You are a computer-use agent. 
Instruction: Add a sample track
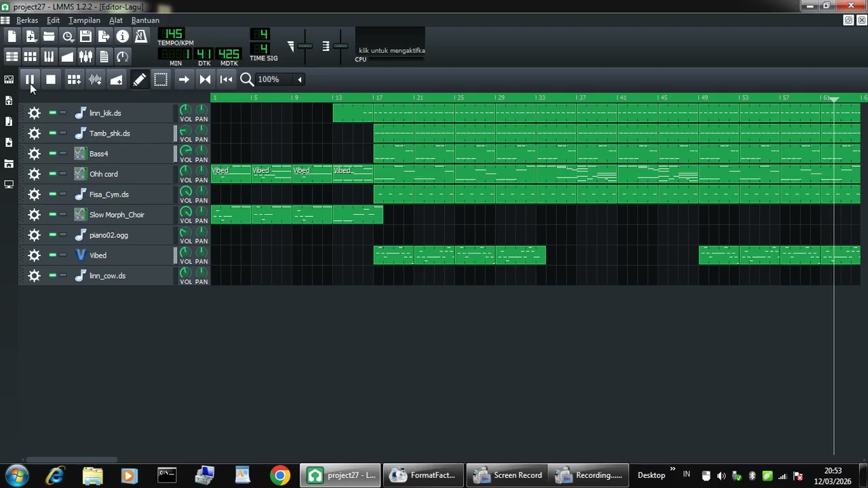pos(95,79)
